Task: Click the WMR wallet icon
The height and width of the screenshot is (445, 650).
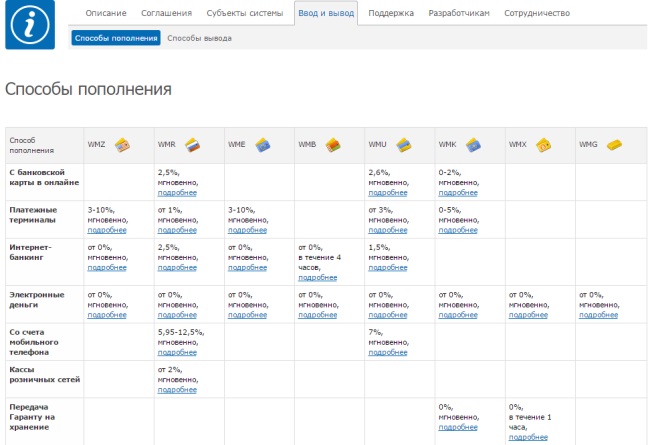Action: (x=191, y=145)
